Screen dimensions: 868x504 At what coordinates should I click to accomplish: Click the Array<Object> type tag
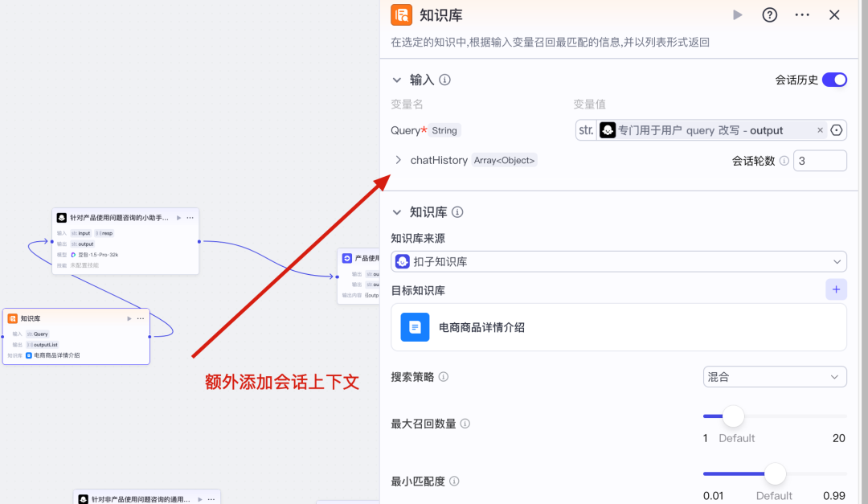pyautogui.click(x=504, y=160)
